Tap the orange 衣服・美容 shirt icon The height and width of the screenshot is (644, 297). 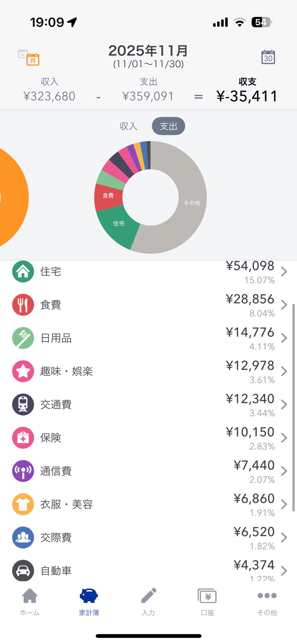coord(23,504)
